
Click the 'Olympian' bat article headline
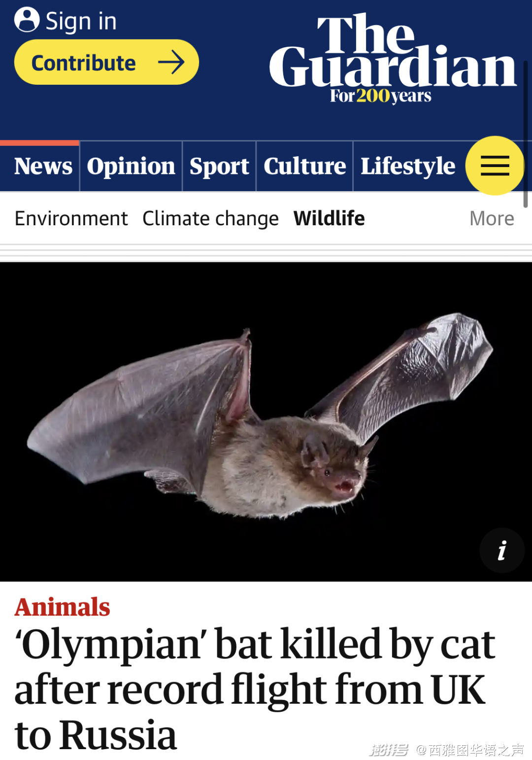255,689
